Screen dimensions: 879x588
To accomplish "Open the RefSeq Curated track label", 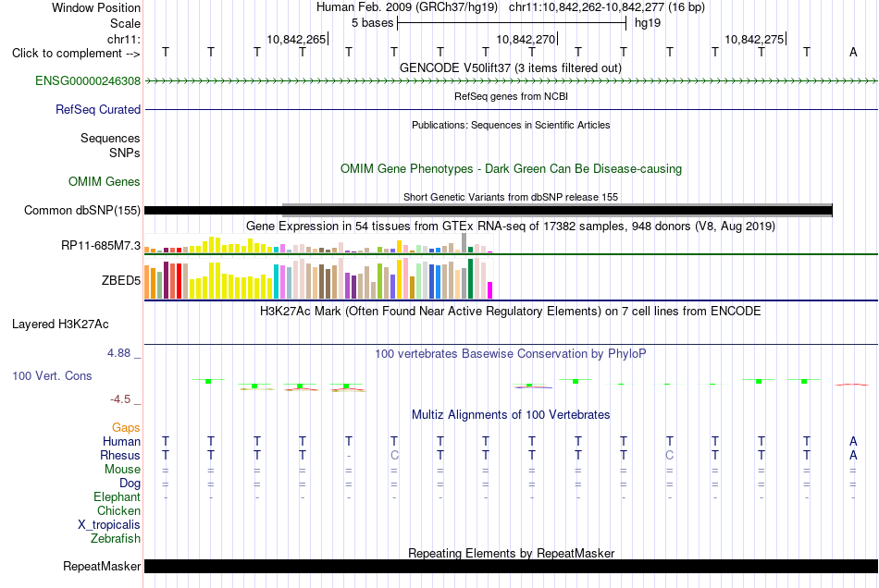I will click(98, 110).
